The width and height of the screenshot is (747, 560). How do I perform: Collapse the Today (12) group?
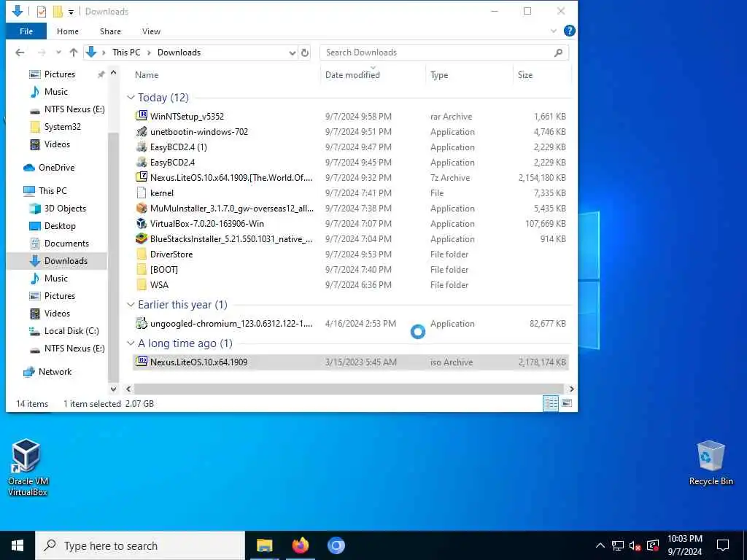131,97
